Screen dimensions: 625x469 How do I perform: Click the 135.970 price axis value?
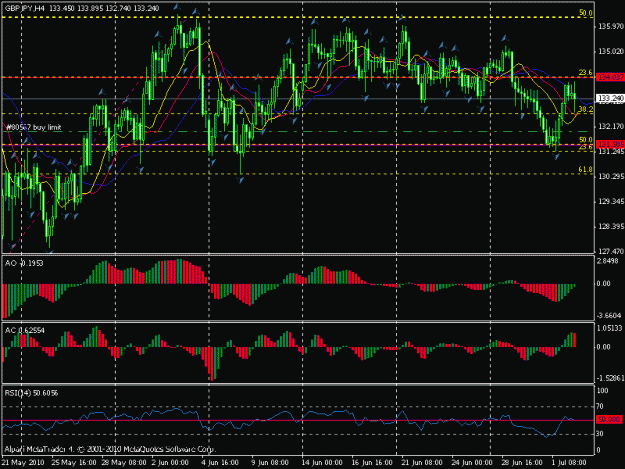pos(611,26)
